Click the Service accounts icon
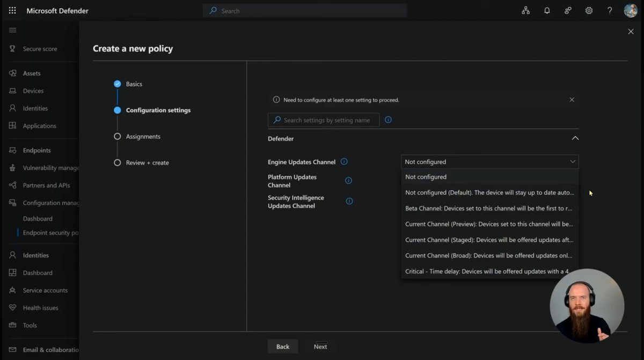This screenshot has height=360, width=644. point(12,290)
